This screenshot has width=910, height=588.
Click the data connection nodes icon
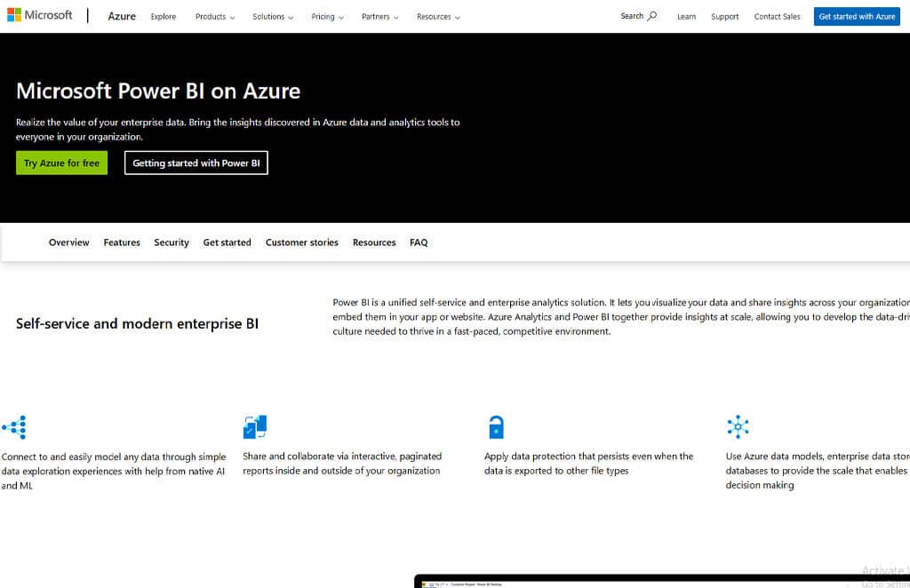click(14, 427)
